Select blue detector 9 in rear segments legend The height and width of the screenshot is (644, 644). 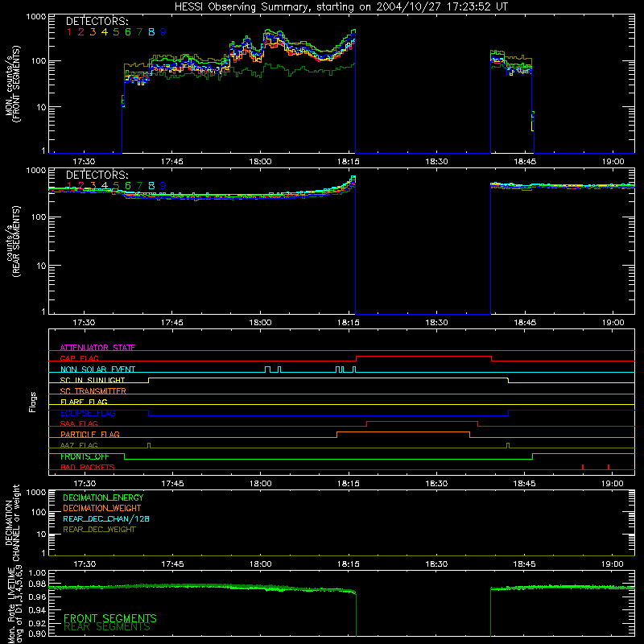click(163, 186)
